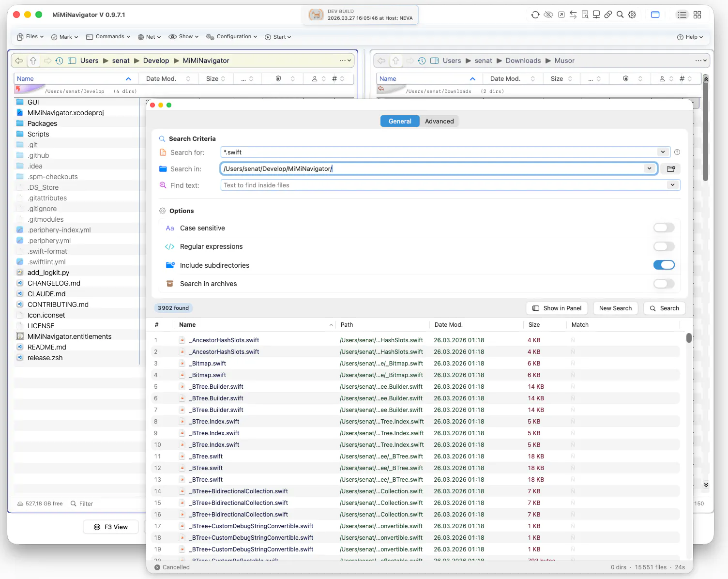Click the New Search button
This screenshot has width=728, height=579.
(x=616, y=308)
